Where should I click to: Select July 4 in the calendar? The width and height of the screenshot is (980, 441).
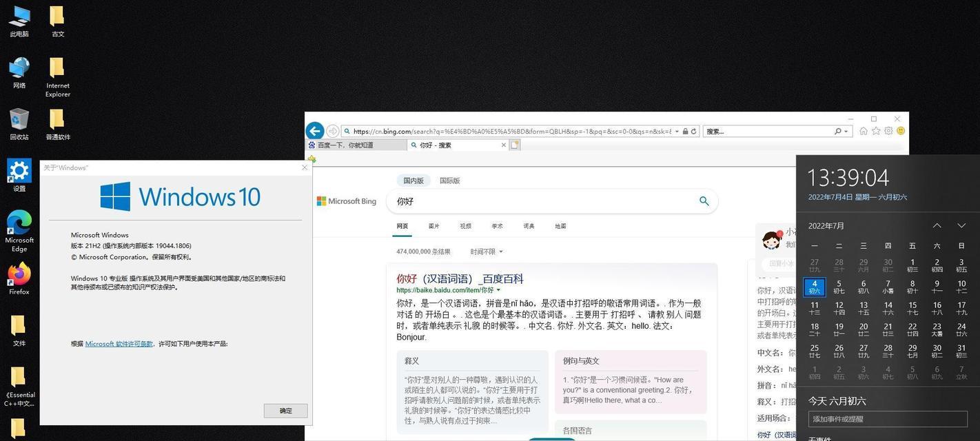pyautogui.click(x=815, y=287)
